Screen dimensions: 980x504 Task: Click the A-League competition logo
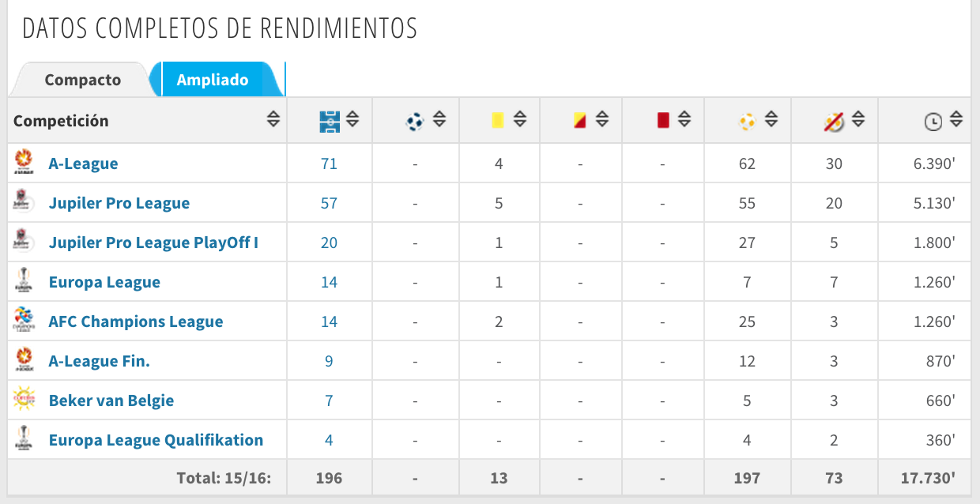click(22, 162)
